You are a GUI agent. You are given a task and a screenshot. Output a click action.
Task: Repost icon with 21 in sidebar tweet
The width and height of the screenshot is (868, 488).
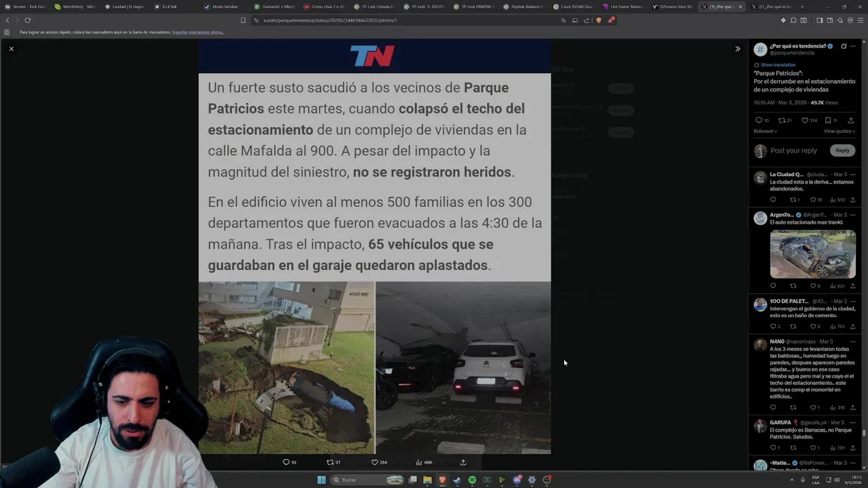pyautogui.click(x=781, y=121)
